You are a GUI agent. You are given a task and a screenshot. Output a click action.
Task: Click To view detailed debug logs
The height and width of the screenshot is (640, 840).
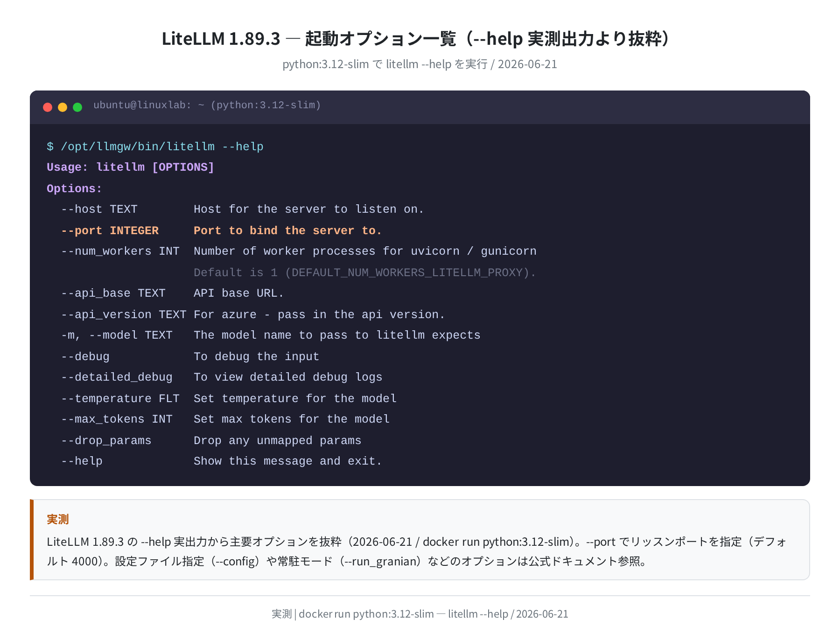(x=288, y=377)
